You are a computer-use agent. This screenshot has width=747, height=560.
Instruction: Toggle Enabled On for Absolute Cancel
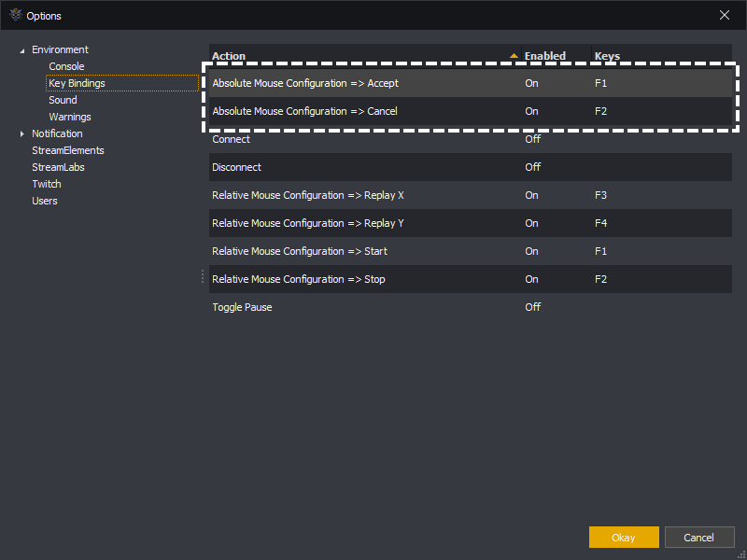pyautogui.click(x=531, y=111)
